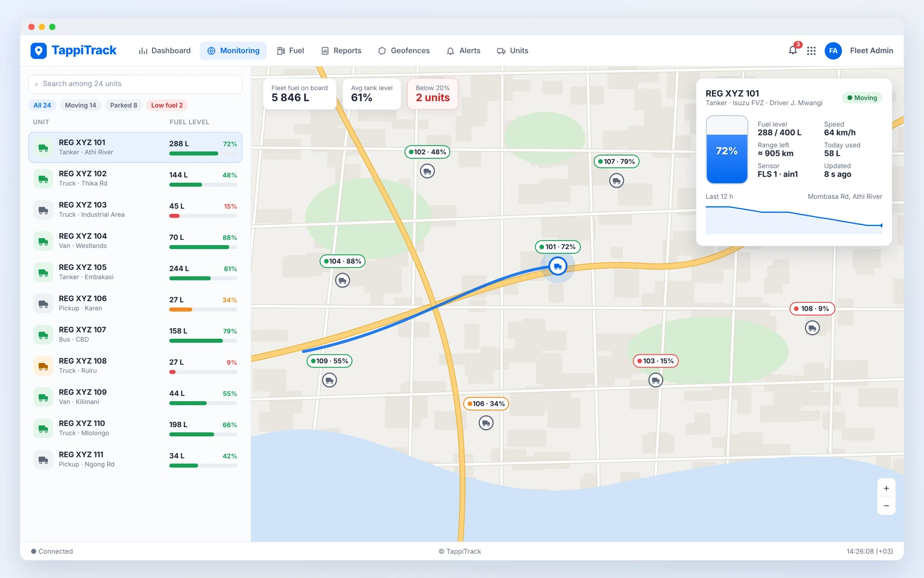
Task: Go to Geofences
Action: [404, 51]
